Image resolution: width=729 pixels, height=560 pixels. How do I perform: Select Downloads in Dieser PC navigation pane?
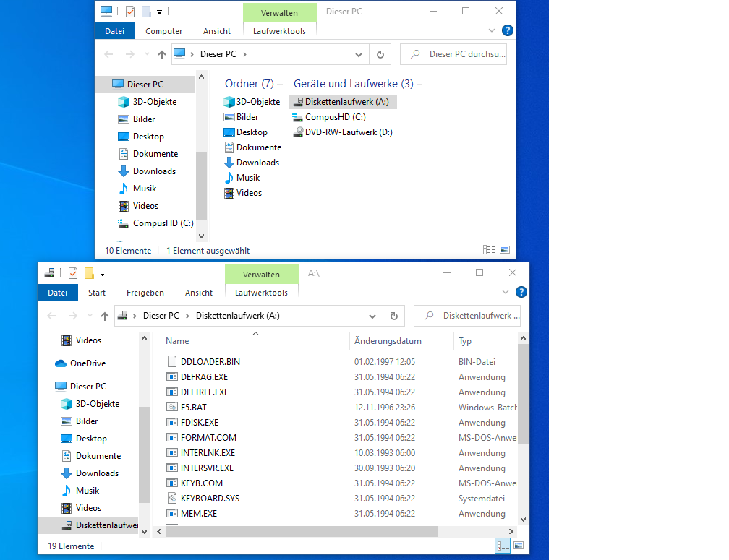pyautogui.click(x=147, y=171)
